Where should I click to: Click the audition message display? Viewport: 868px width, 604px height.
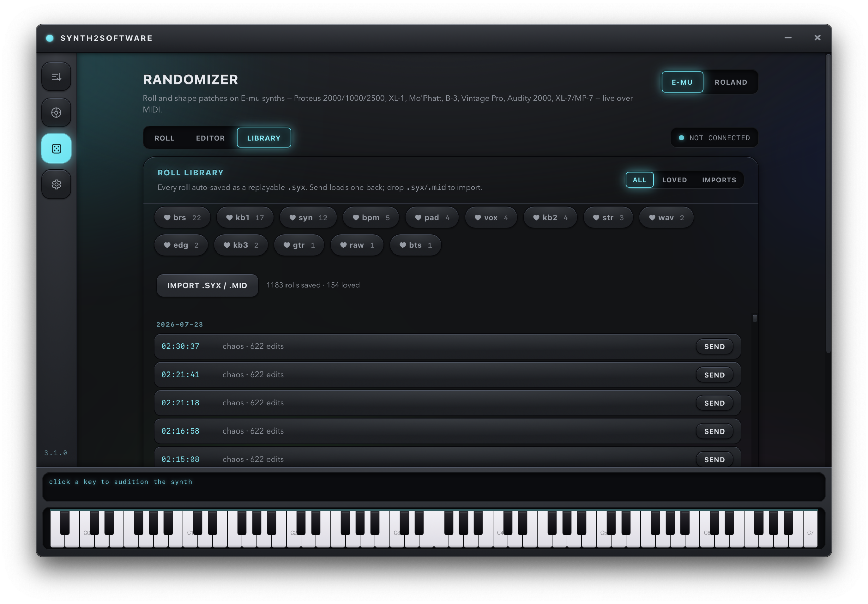pos(434,487)
